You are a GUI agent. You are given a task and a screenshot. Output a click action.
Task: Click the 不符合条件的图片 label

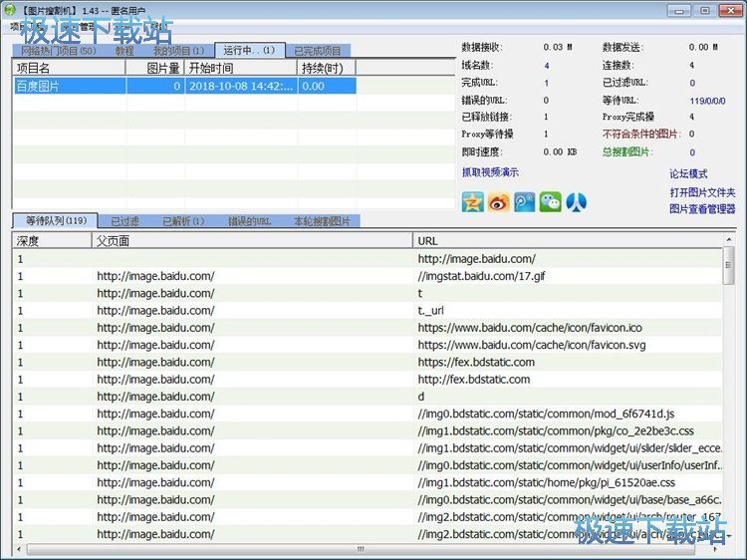pos(641,134)
